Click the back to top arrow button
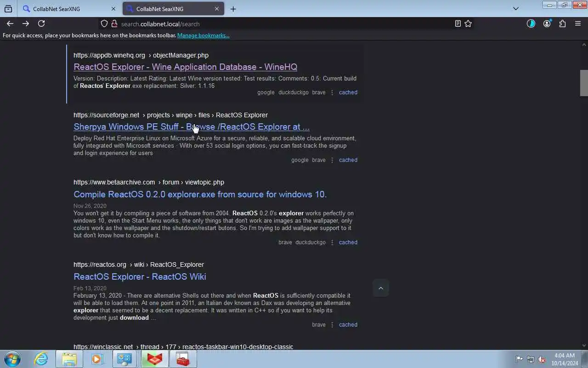588x368 pixels. [x=380, y=288]
